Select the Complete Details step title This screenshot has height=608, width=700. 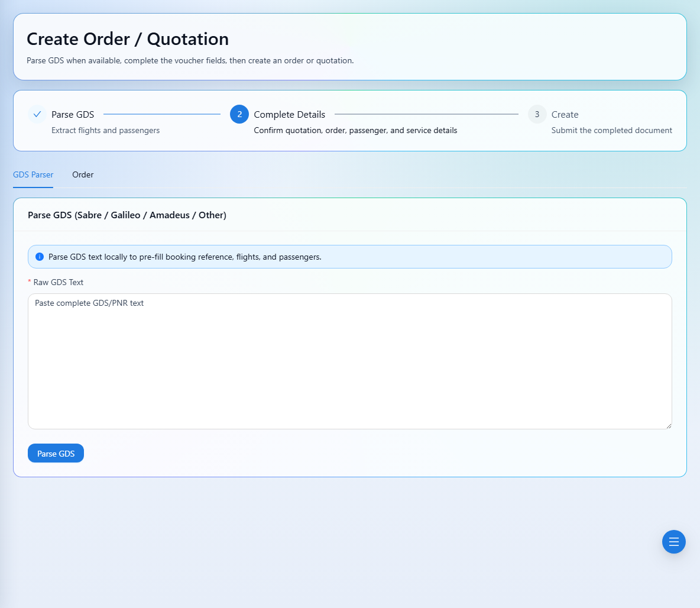tap(289, 114)
